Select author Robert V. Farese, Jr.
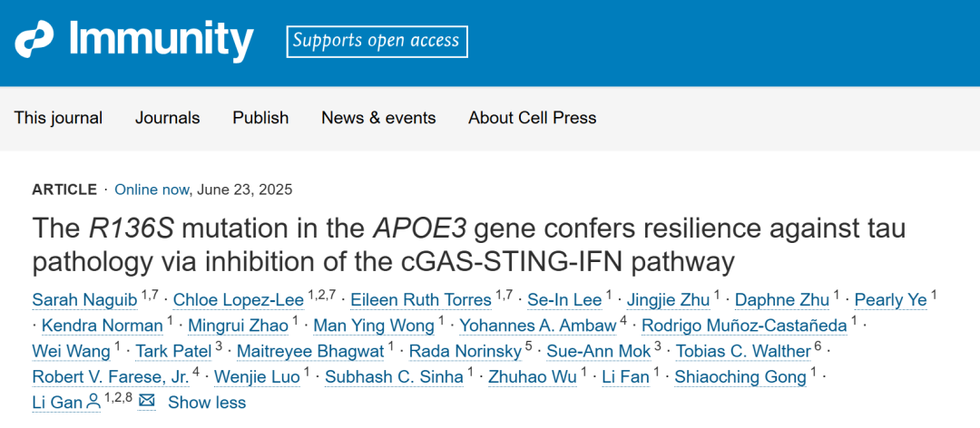 [x=111, y=376]
